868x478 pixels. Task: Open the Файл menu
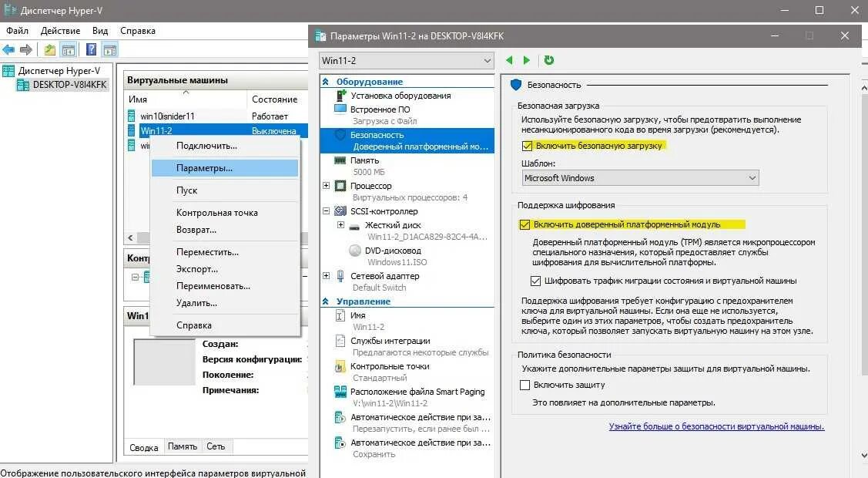tap(17, 31)
